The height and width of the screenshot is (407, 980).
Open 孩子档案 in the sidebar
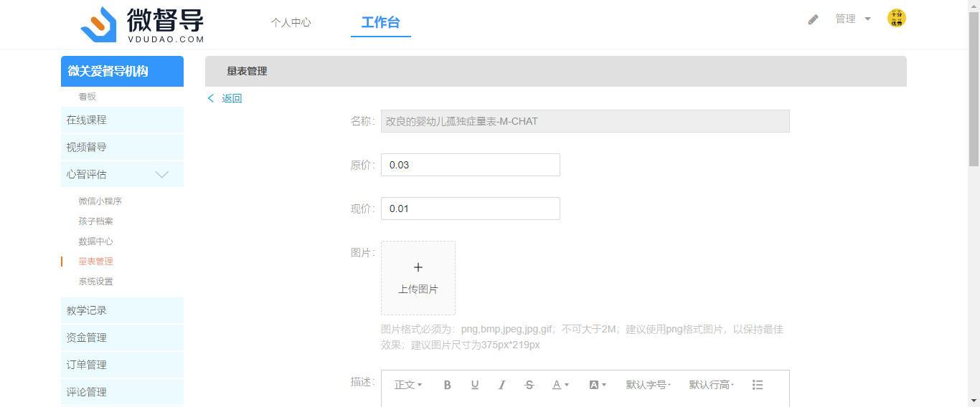pyautogui.click(x=95, y=221)
